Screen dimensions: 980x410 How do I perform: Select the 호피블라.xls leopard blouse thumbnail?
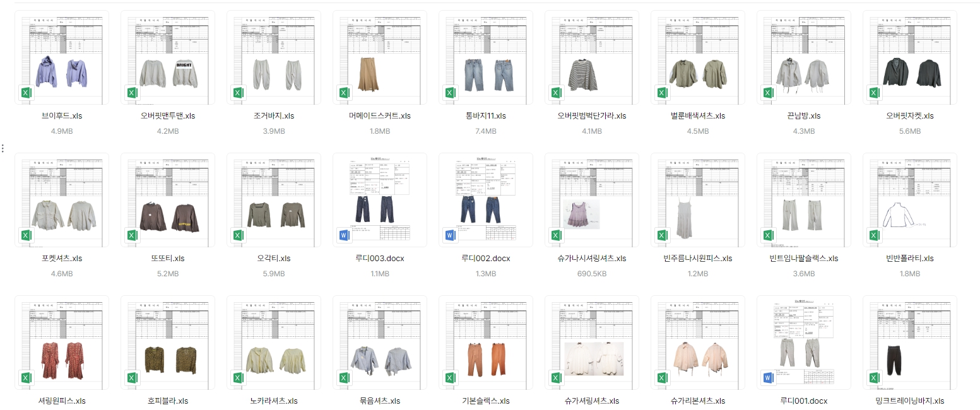tap(167, 343)
